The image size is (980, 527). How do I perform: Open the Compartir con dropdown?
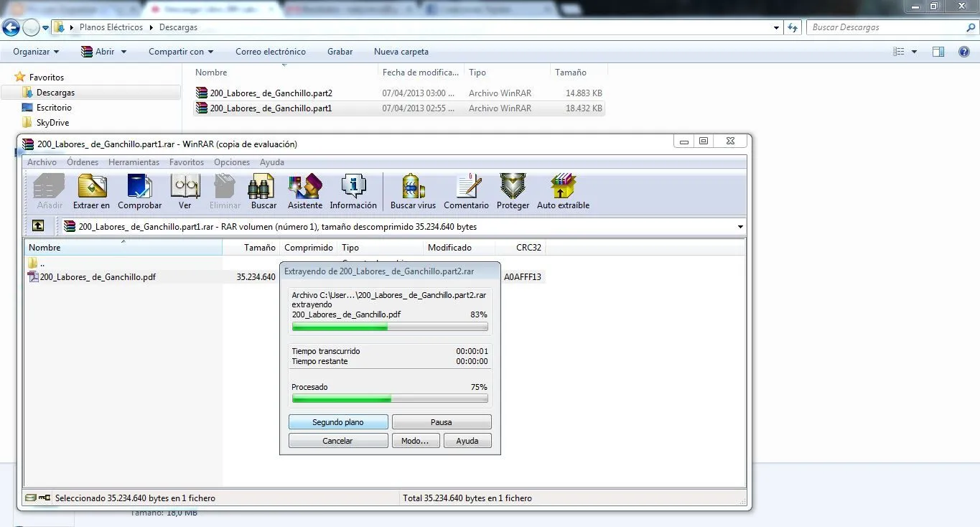tap(181, 52)
